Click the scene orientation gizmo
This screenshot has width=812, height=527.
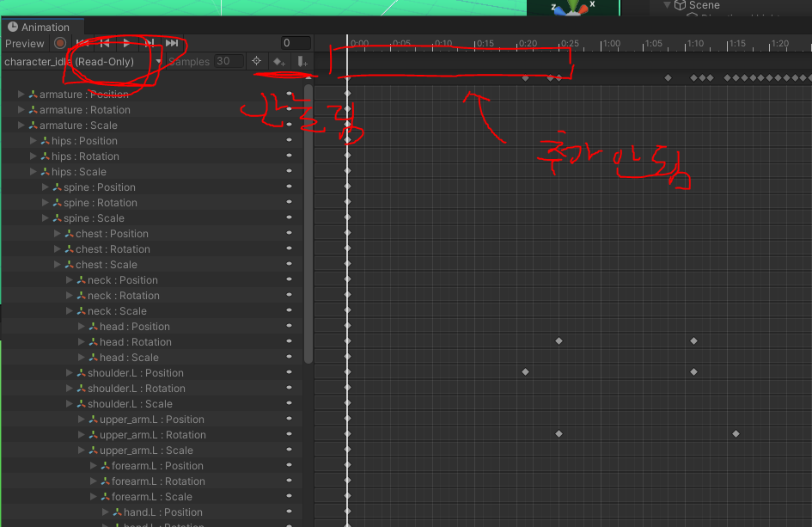(x=573, y=7)
